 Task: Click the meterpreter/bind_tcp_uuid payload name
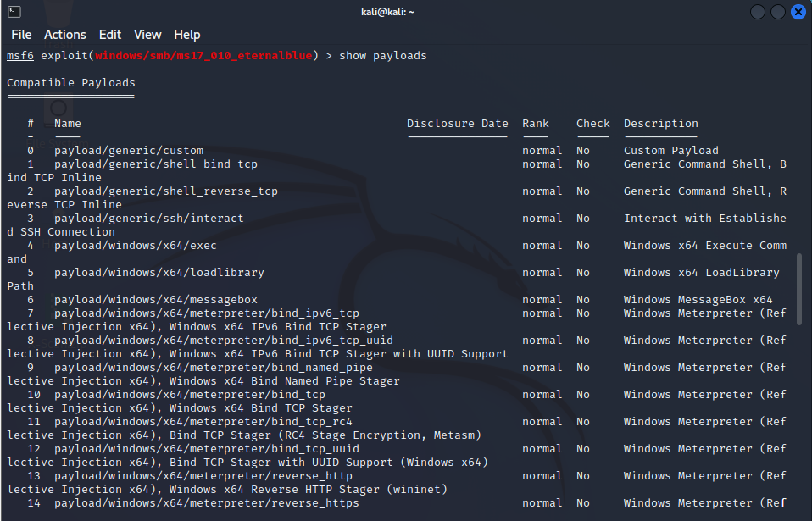click(207, 448)
